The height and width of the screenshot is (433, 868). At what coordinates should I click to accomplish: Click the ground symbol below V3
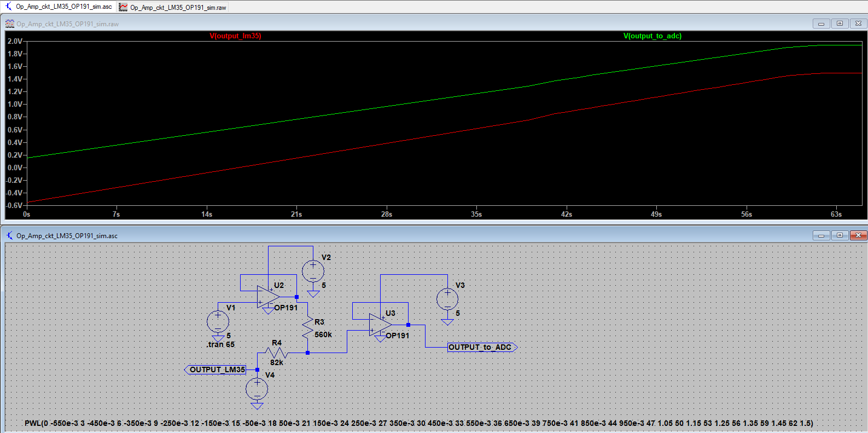click(447, 322)
